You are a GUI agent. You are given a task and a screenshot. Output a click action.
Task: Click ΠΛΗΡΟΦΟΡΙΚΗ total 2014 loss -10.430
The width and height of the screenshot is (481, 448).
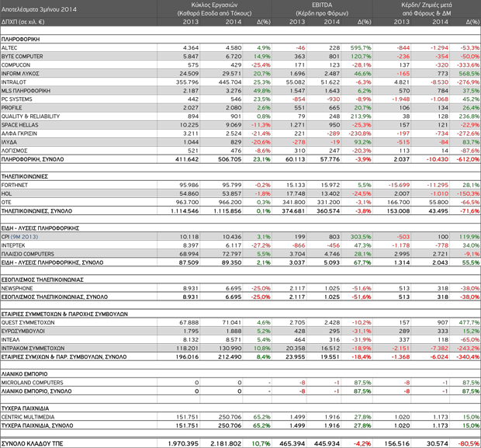[x=437, y=159]
